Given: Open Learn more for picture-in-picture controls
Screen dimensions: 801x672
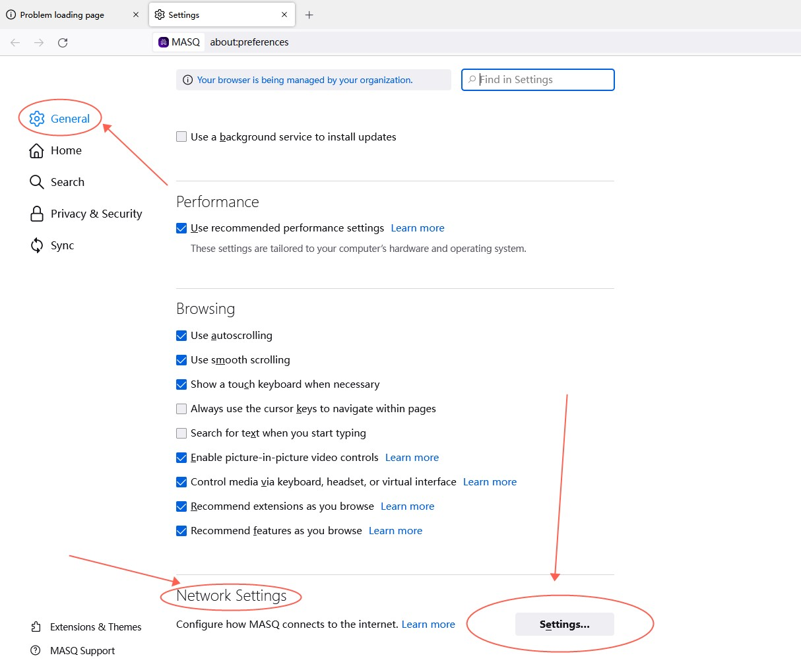Looking at the screenshot, I should pyautogui.click(x=412, y=458).
